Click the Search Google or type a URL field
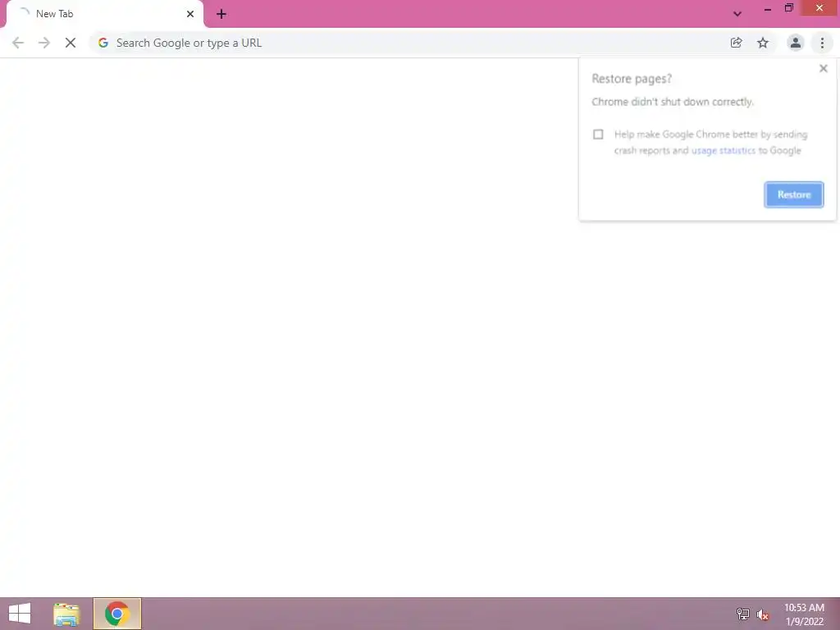 tap(407, 43)
